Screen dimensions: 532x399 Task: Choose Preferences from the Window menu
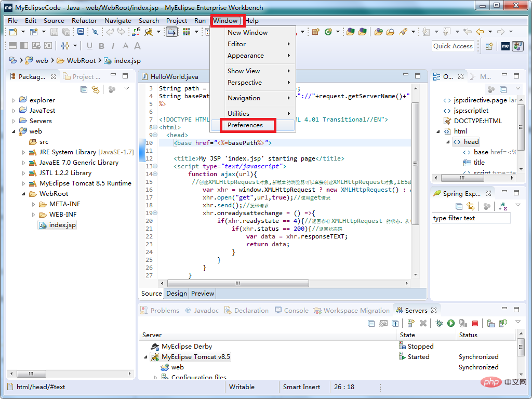[252, 125]
